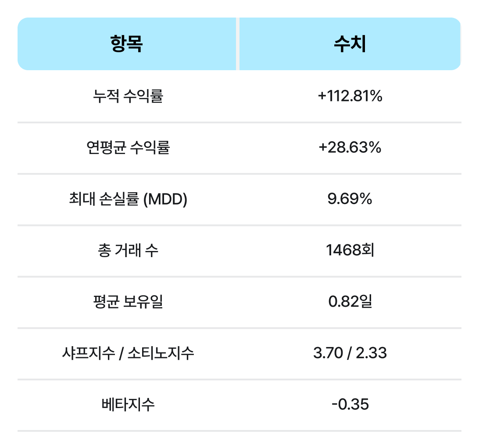Click the 1468회 value

point(350,250)
